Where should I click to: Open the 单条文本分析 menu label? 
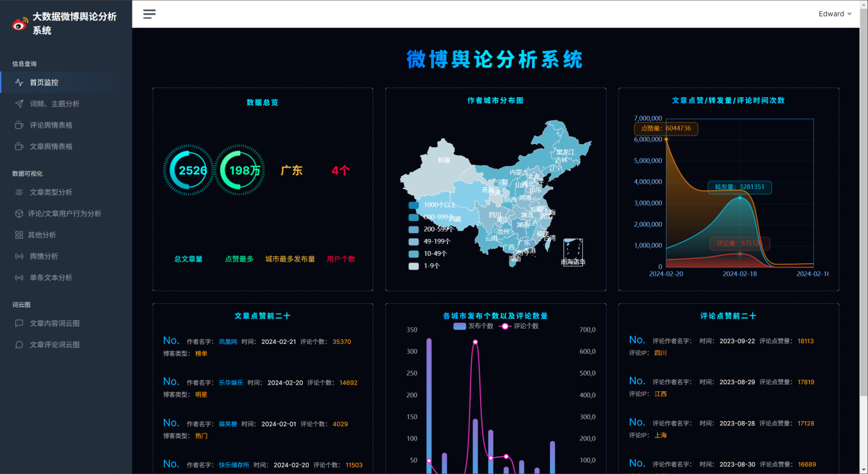(x=51, y=278)
